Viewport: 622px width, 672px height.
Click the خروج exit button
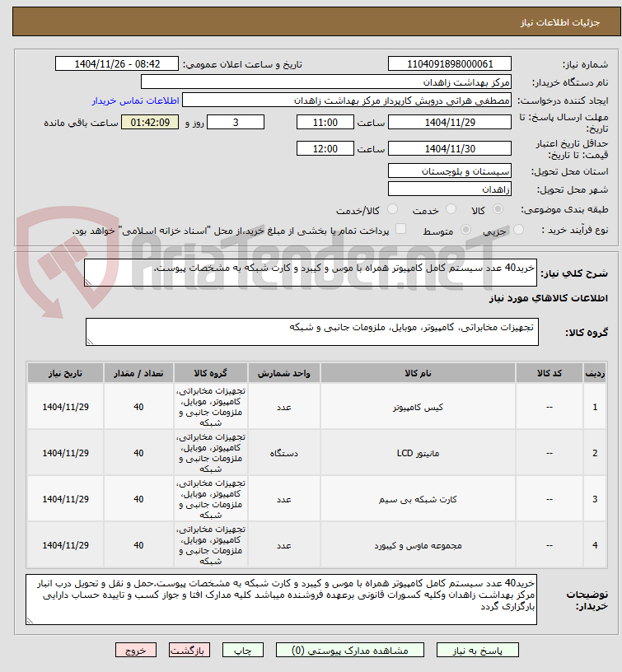point(136,650)
